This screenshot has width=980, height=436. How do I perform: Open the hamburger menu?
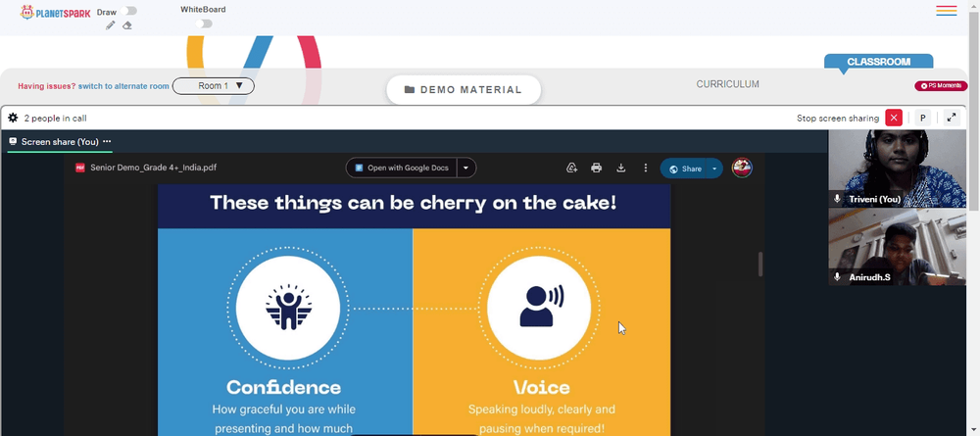947,11
